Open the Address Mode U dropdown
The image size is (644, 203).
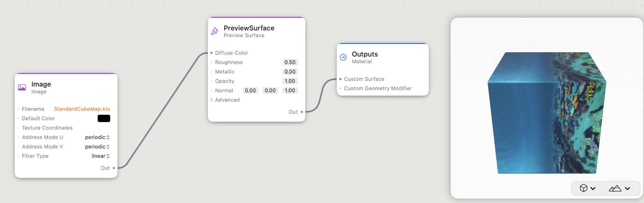(x=97, y=137)
